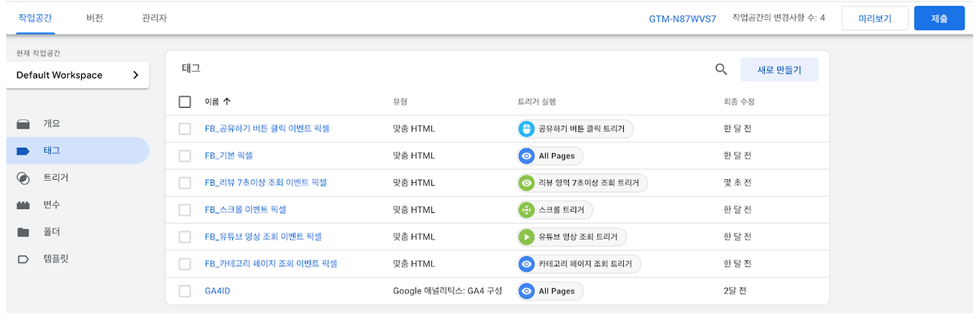The height and width of the screenshot is (319, 980).
Task: Open the FB_리뷰 7초이상 조회 이벤트 픽셀 tag
Action: point(266,183)
